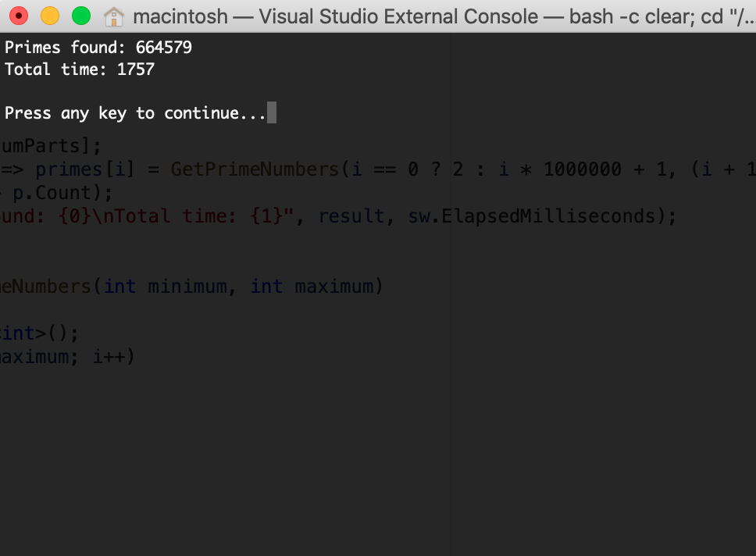Click 'result' argument in background code

351,216
